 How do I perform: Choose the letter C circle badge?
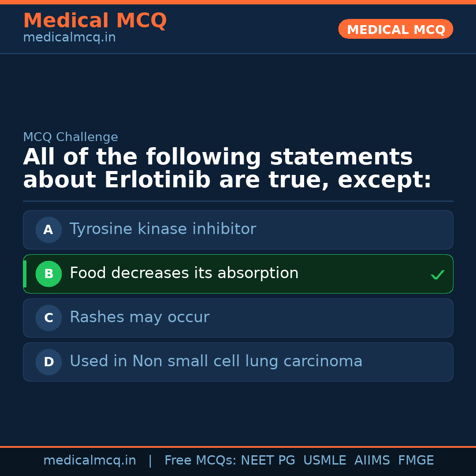click(x=48, y=318)
